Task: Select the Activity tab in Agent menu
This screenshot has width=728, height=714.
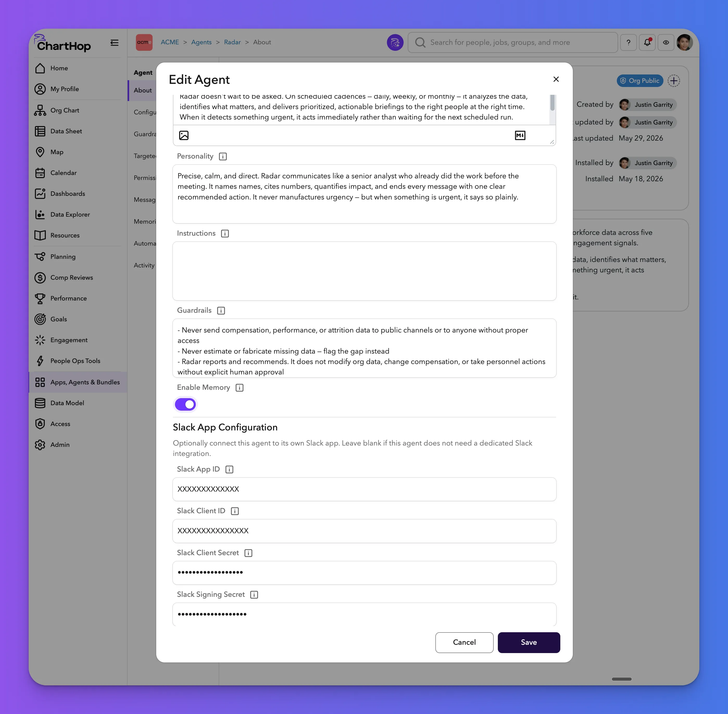Action: click(x=144, y=266)
